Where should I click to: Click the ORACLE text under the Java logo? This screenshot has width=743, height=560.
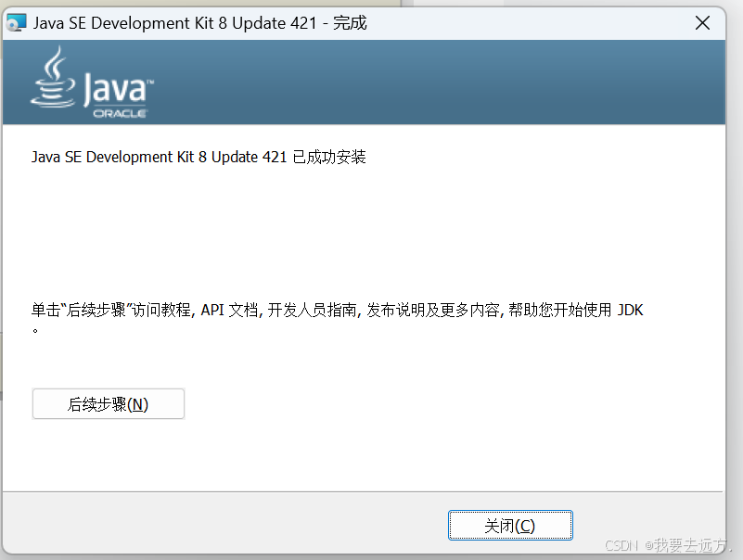122,110
